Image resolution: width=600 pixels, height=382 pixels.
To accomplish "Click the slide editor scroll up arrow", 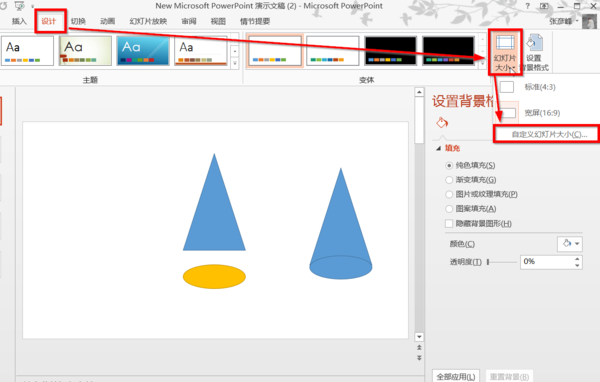I will coord(419,92).
